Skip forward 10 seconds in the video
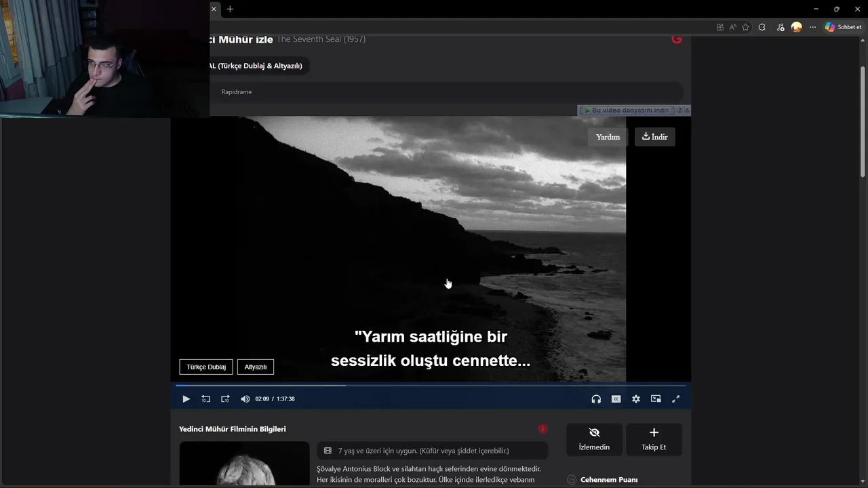 point(225,399)
